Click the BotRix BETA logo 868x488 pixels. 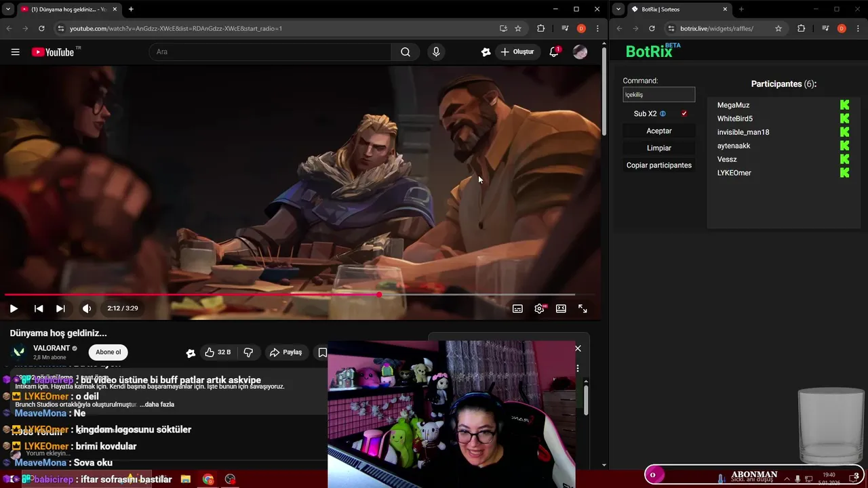click(x=653, y=51)
